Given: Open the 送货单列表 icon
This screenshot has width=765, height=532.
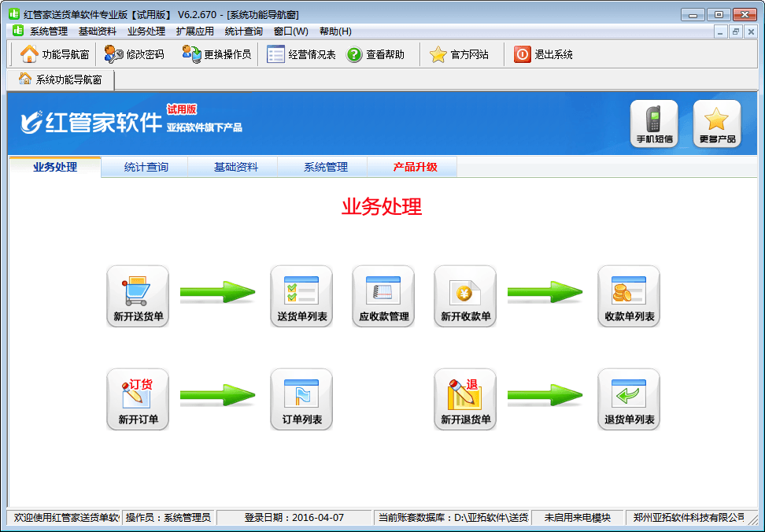Looking at the screenshot, I should [301, 295].
